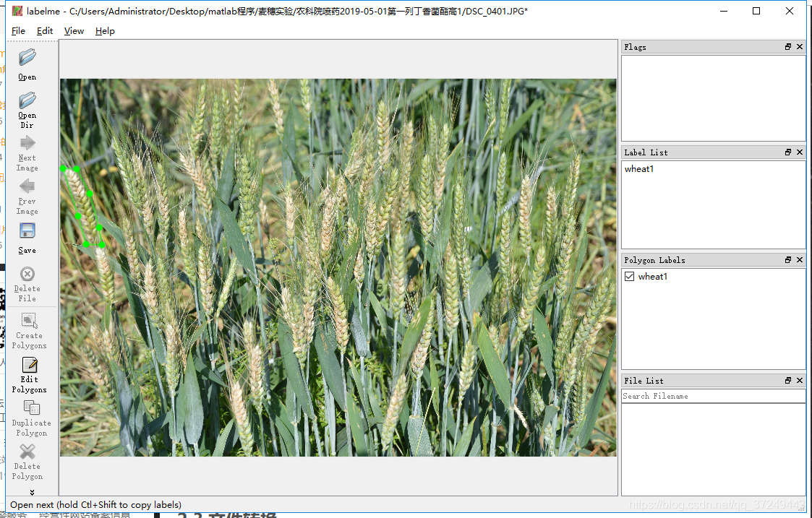
Task: Close the Label List panel
Action: [x=800, y=152]
